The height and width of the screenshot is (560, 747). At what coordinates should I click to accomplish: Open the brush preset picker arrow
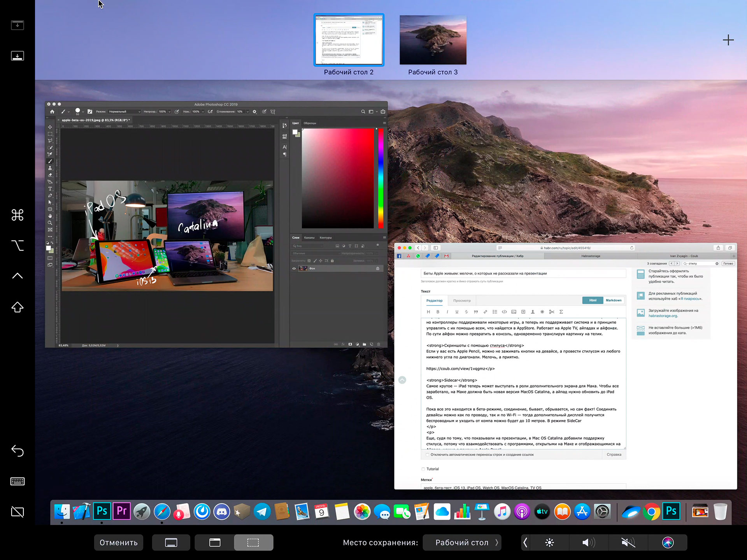pos(83,112)
